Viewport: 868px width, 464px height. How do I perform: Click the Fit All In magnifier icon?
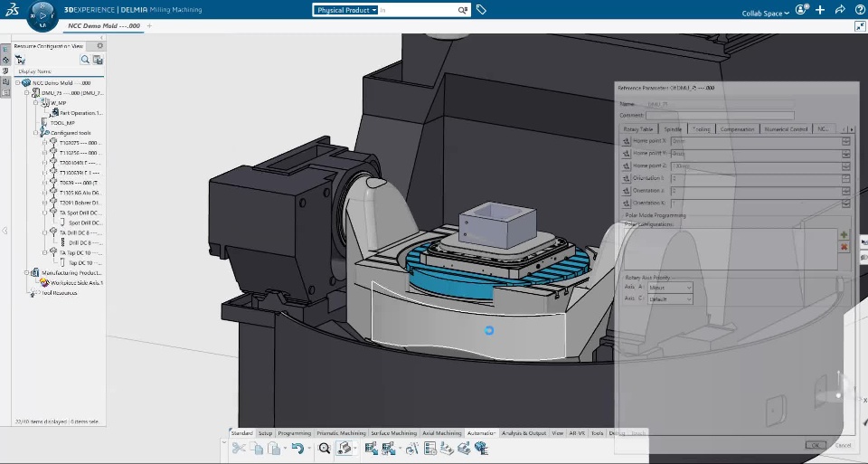325,448
